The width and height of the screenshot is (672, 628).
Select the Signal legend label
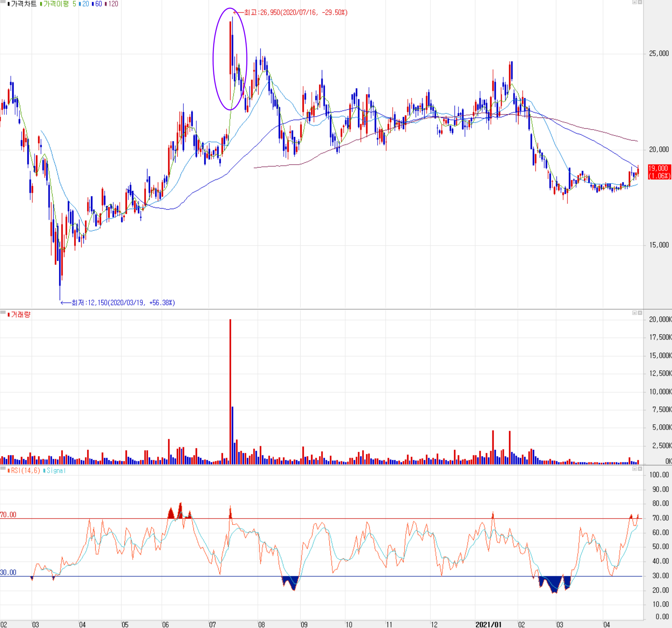pos(56,470)
